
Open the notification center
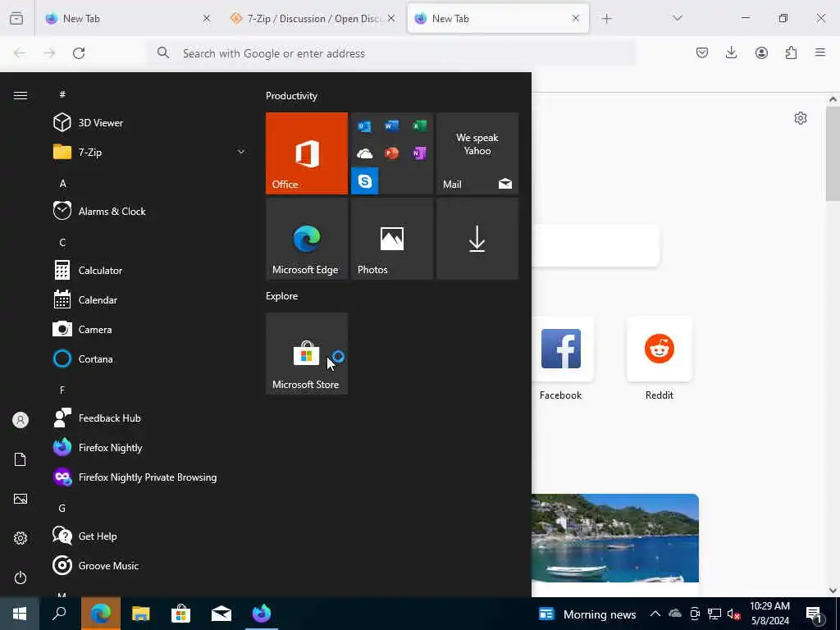click(x=815, y=614)
